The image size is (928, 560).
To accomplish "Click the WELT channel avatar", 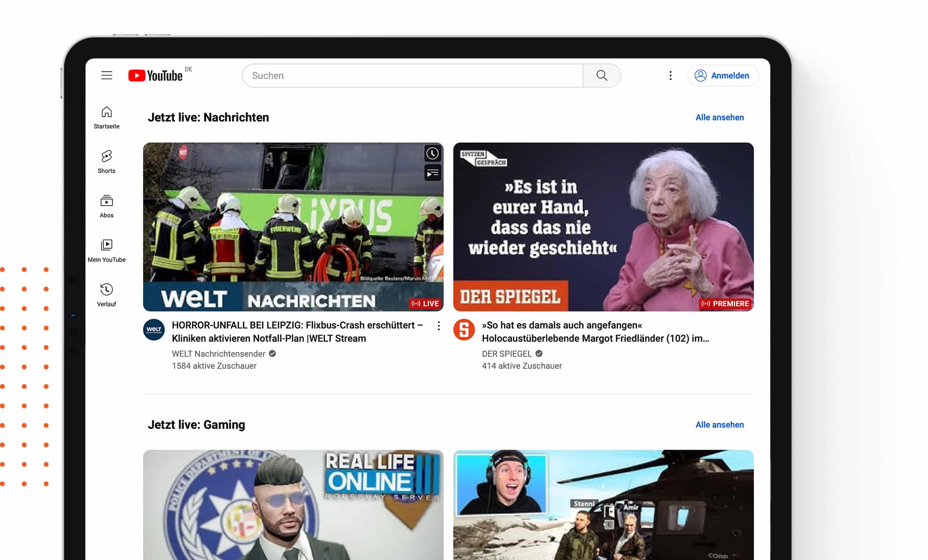I will pyautogui.click(x=154, y=330).
